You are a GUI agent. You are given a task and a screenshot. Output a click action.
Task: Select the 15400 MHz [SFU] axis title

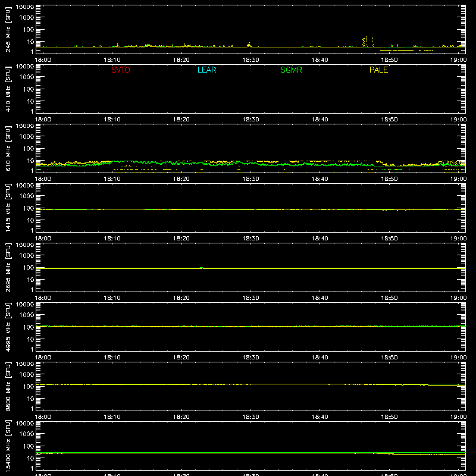coord(8,446)
